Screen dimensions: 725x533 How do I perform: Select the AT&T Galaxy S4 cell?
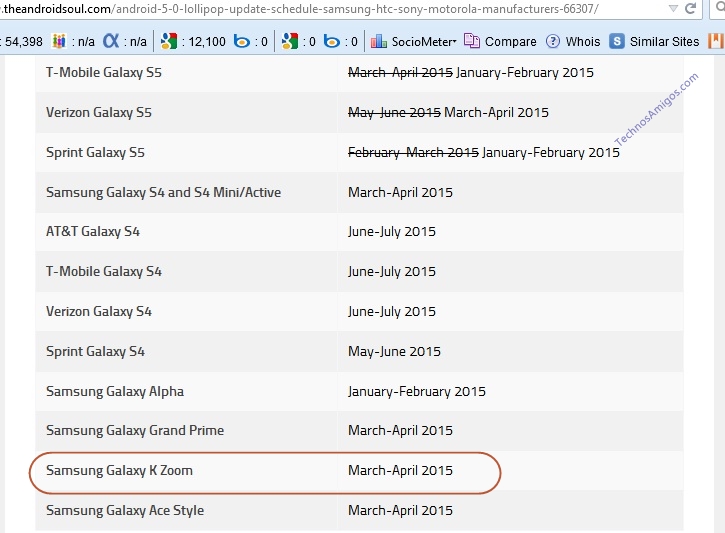186,231
